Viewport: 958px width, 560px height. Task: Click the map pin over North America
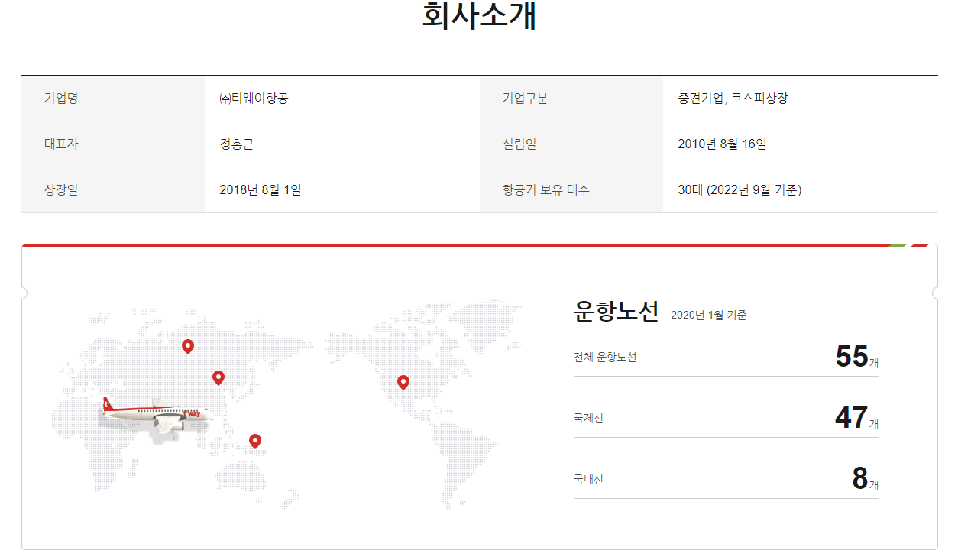click(403, 383)
